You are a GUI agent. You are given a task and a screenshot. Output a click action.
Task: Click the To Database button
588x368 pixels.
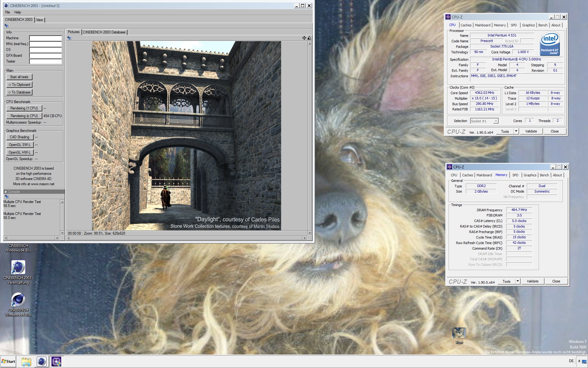(19, 92)
